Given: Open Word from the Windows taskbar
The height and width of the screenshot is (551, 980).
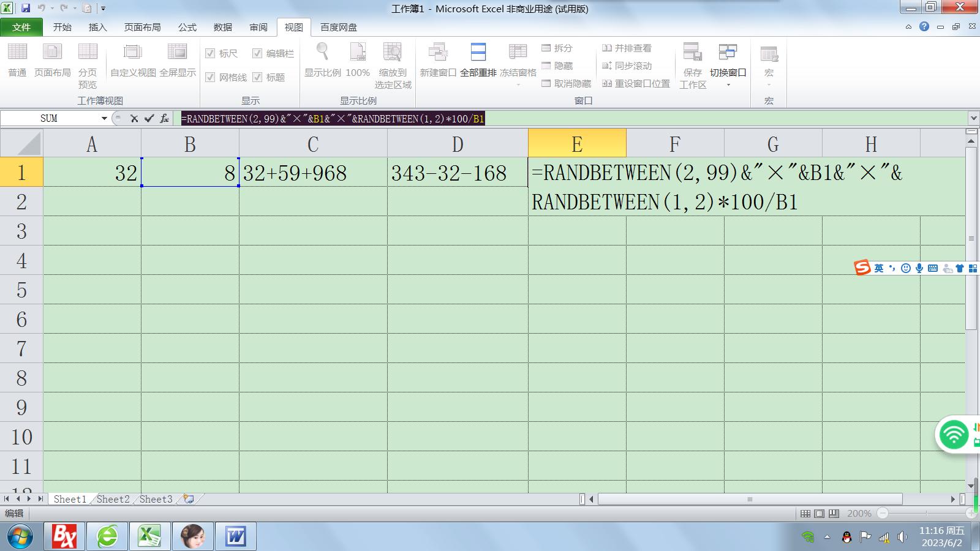Looking at the screenshot, I should coord(235,537).
